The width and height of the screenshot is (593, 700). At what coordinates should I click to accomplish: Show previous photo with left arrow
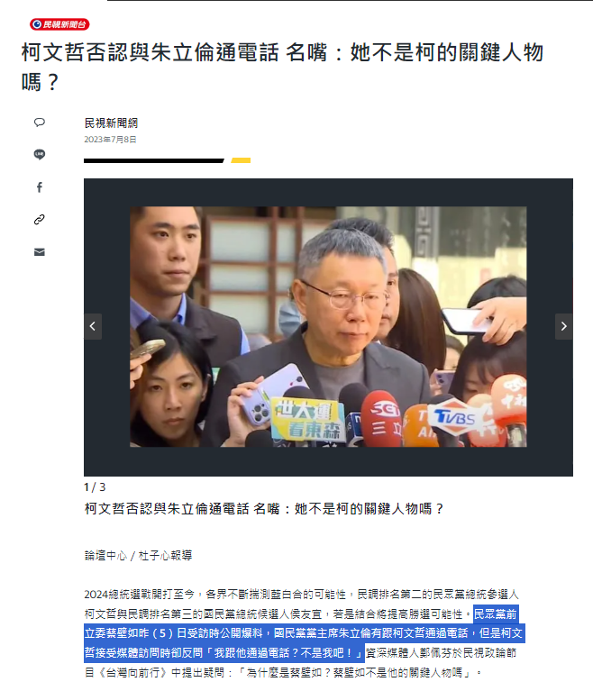[93, 326]
